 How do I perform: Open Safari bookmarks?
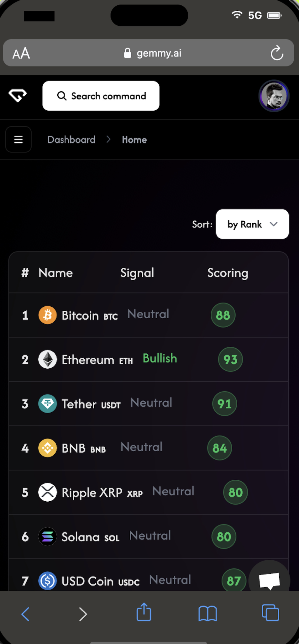[207, 613]
